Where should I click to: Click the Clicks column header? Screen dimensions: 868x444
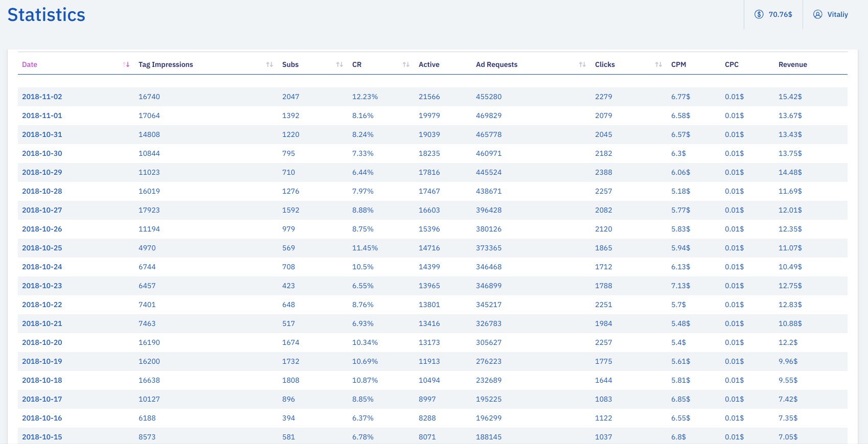click(x=605, y=64)
